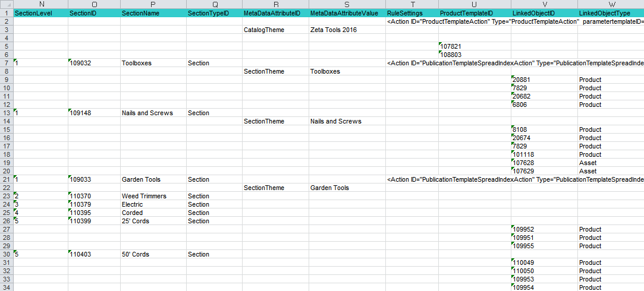The image size is (644, 291).
Task: Select the CatalogTheme cell
Action: click(x=275, y=30)
